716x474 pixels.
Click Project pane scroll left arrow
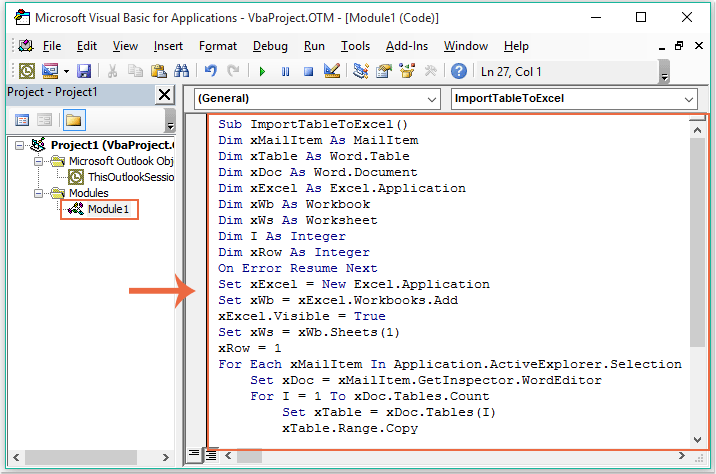16,457
